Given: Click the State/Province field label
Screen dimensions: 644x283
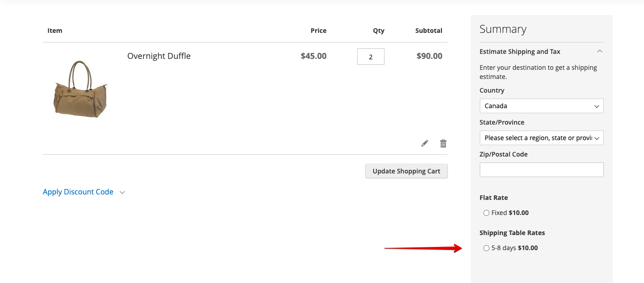Looking at the screenshot, I should coord(502,122).
